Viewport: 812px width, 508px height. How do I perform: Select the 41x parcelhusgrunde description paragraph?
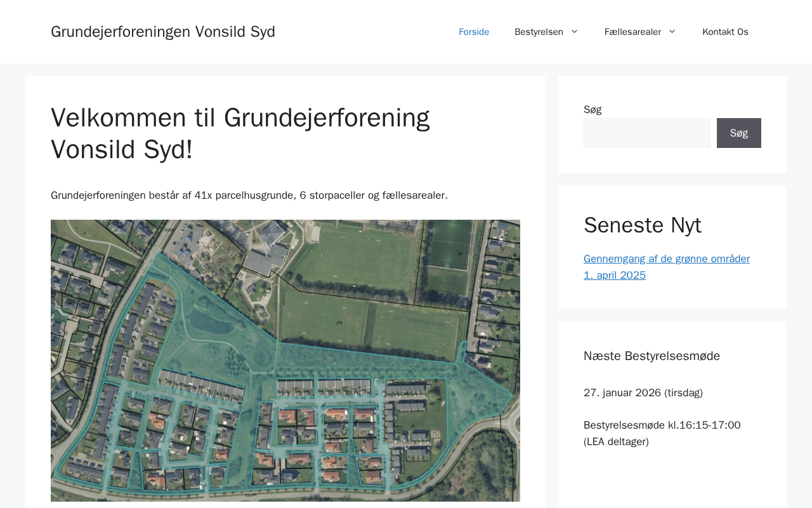pyautogui.click(x=249, y=195)
